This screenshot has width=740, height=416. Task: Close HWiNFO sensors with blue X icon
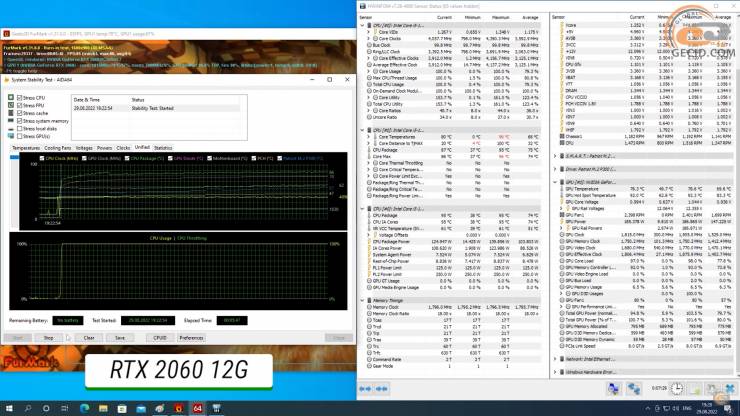(730, 389)
